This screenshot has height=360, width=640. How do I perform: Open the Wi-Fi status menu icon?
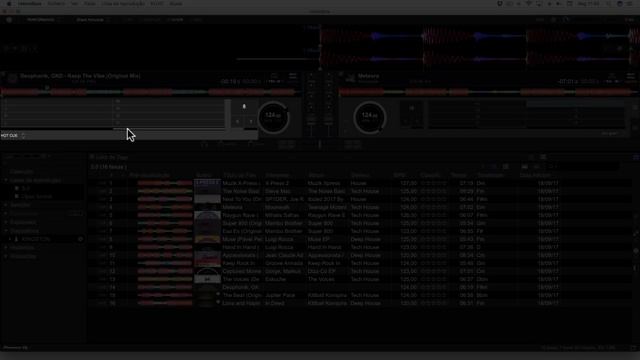[x=529, y=4]
